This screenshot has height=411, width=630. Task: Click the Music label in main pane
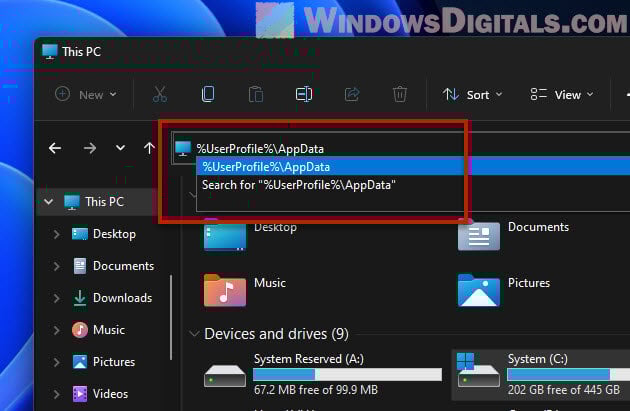point(270,283)
